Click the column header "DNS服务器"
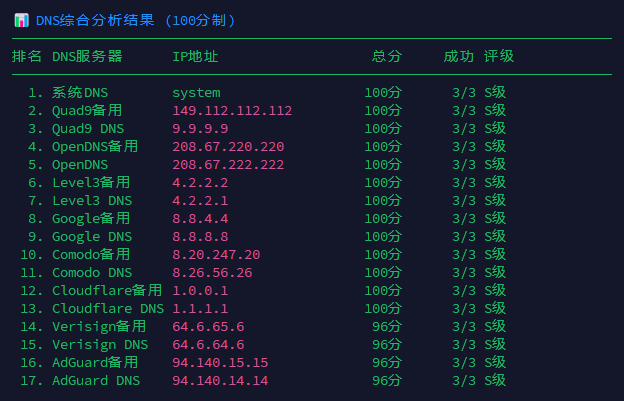624x401 pixels. pos(87,56)
